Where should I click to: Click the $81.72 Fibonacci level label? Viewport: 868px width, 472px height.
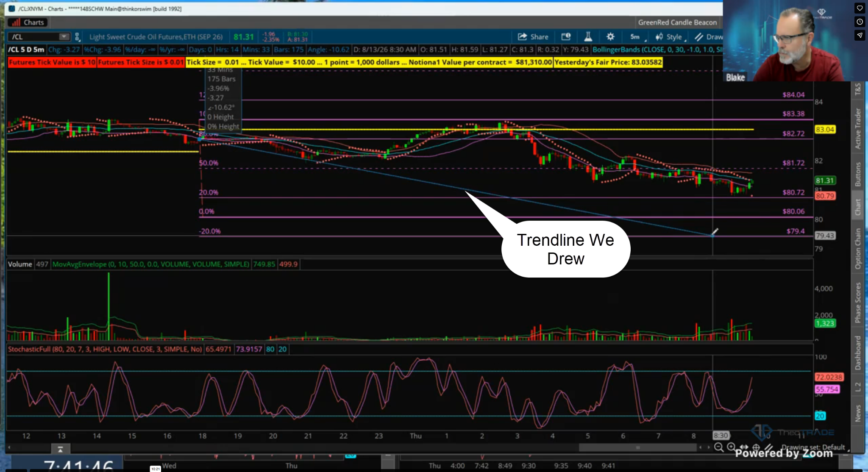[x=793, y=163]
